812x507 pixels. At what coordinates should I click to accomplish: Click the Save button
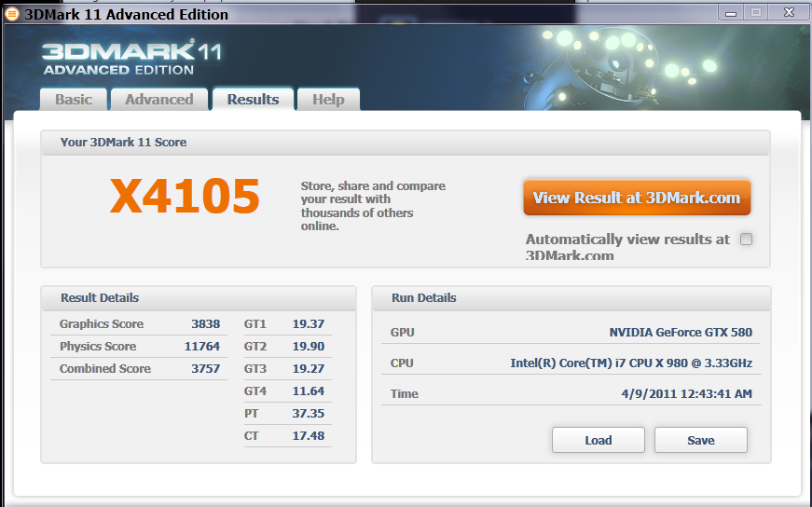(x=701, y=440)
